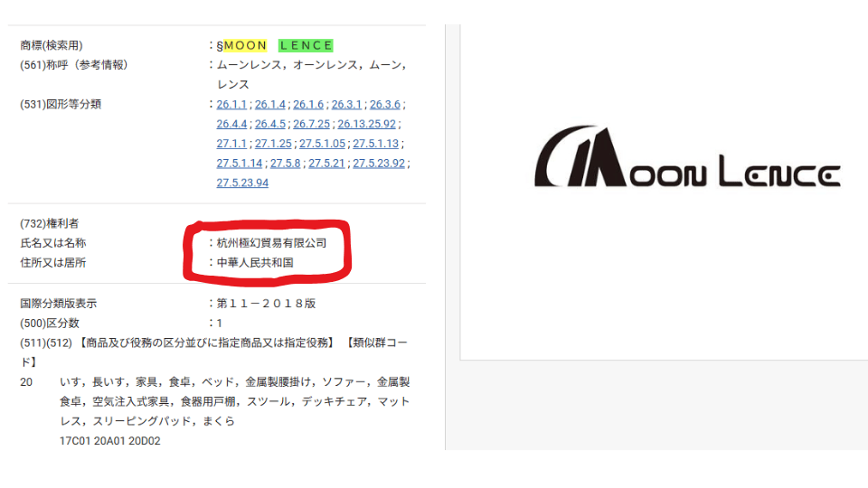Click the Moon Lence trademark logo image

(x=687, y=157)
